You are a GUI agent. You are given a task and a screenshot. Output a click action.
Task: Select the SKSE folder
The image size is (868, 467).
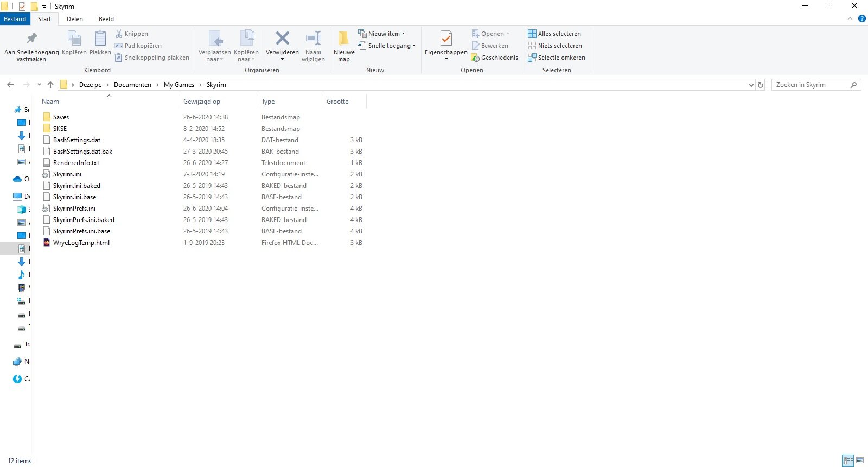(60, 129)
